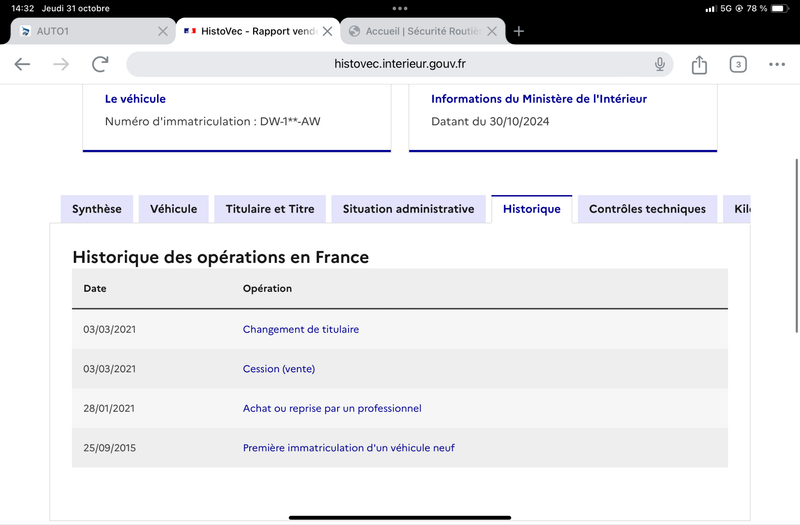Click the page vertical scrollbar
800x525 pixels.
[x=796, y=246]
